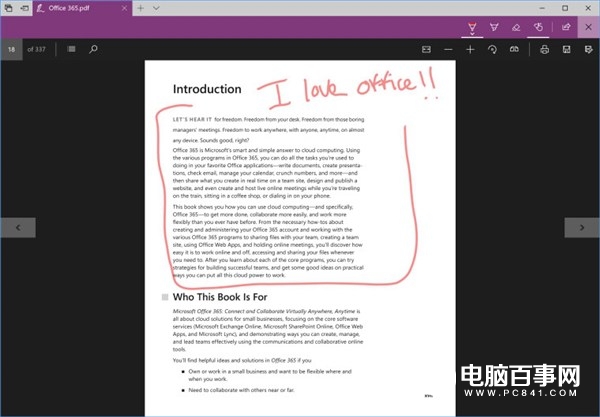This screenshot has width=600, height=417.
Task: Click the bullet 'Need to collaborate with others'
Action: tap(241, 390)
